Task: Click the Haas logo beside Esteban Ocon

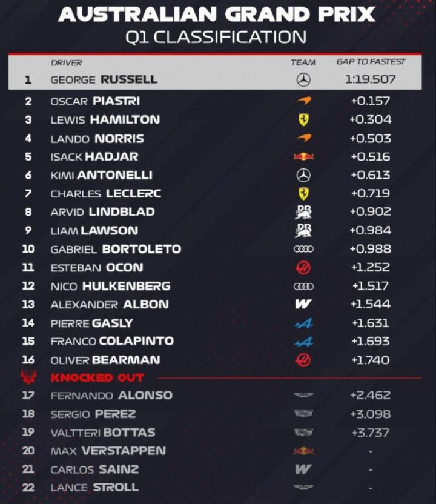Action: click(303, 267)
